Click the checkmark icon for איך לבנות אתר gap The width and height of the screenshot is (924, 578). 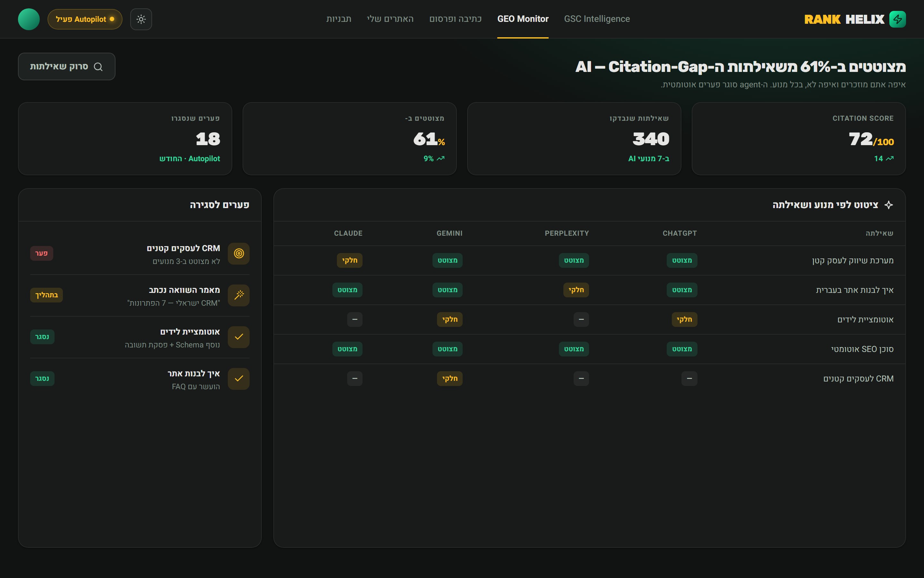239,379
